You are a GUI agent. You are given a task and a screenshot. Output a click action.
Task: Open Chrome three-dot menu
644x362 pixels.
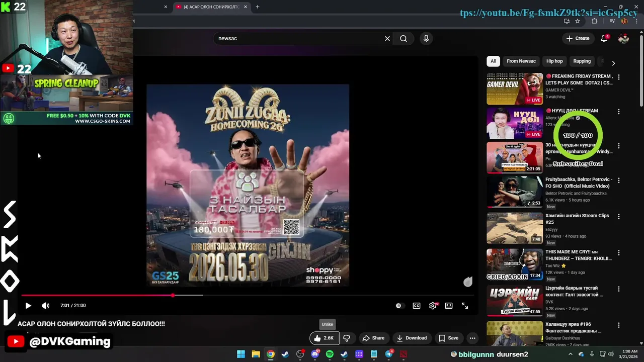tap(636, 21)
